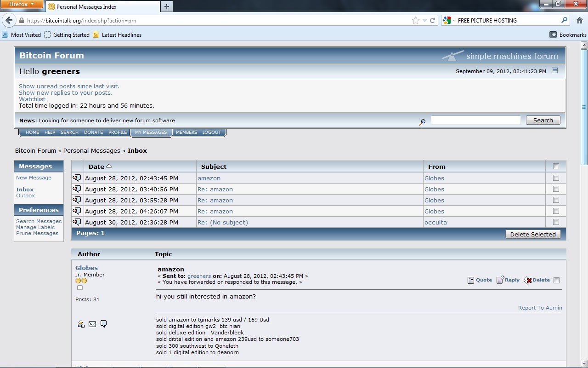The height and width of the screenshot is (368, 588).
Task: Open the Firefox home page icon
Action: tap(579, 21)
